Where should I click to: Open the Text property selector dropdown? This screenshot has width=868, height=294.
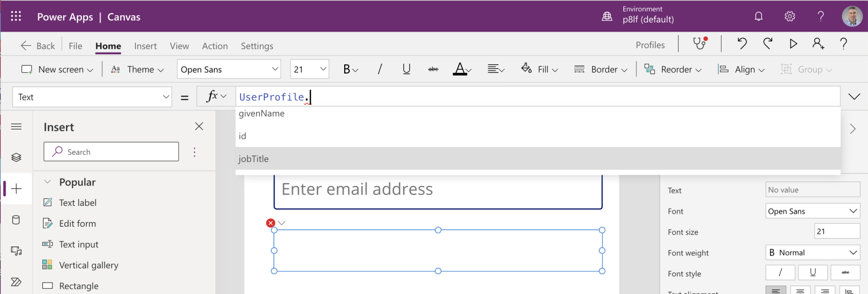[x=92, y=97]
